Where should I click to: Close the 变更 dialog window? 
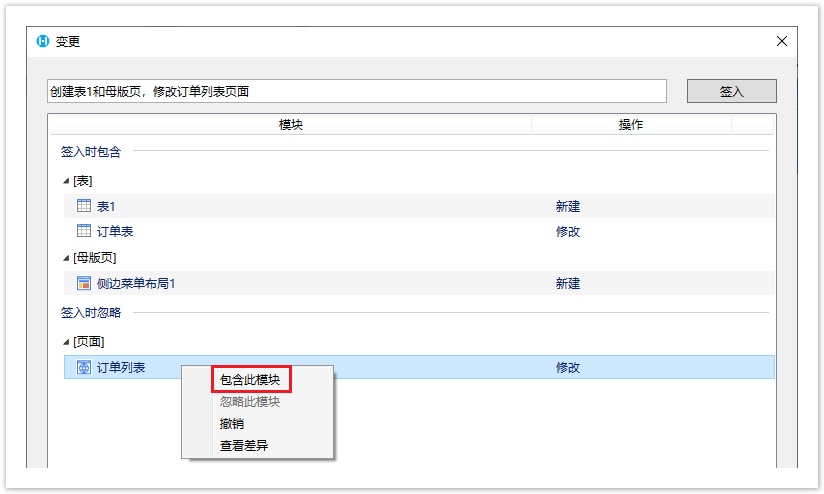click(782, 41)
